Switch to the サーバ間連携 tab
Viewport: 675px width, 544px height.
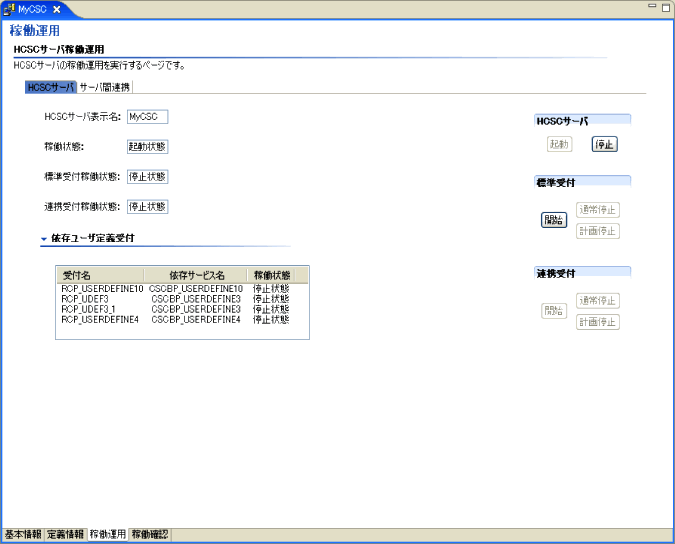coord(105,87)
